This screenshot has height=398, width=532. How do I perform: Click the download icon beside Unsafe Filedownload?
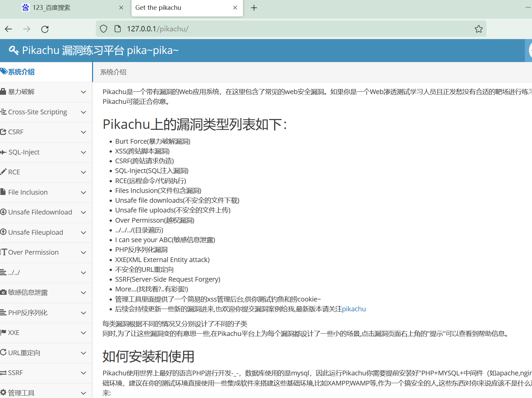click(x=3, y=212)
